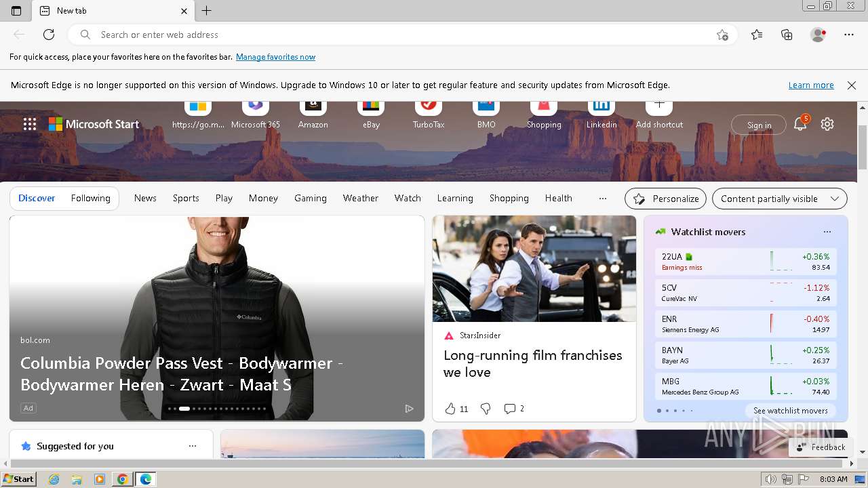This screenshot has width=868, height=488.
Task: Open the Shopping shortcut
Action: pos(544,115)
